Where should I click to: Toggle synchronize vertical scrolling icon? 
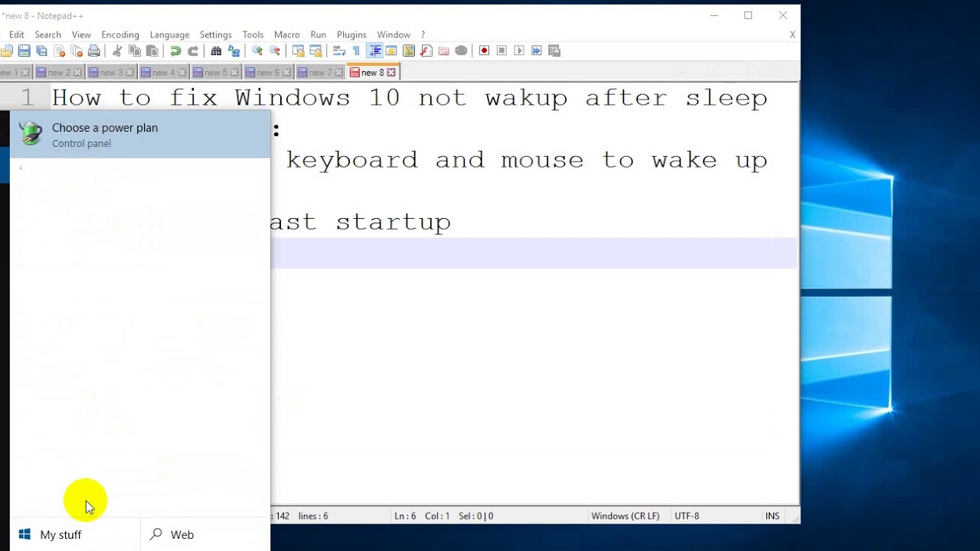tap(299, 51)
